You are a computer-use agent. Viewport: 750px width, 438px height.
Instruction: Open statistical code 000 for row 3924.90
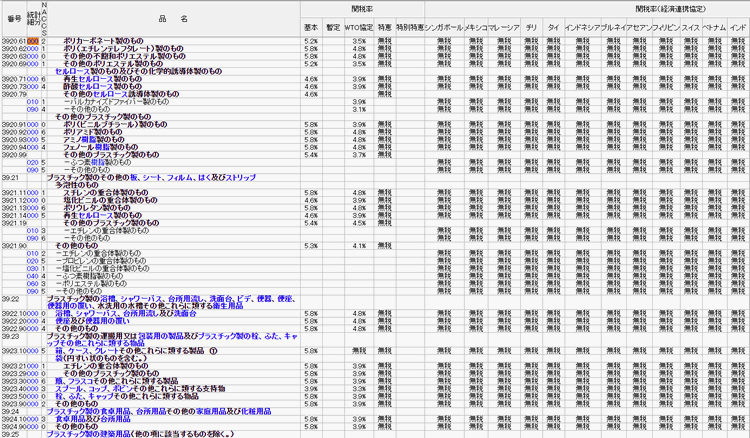[33, 427]
